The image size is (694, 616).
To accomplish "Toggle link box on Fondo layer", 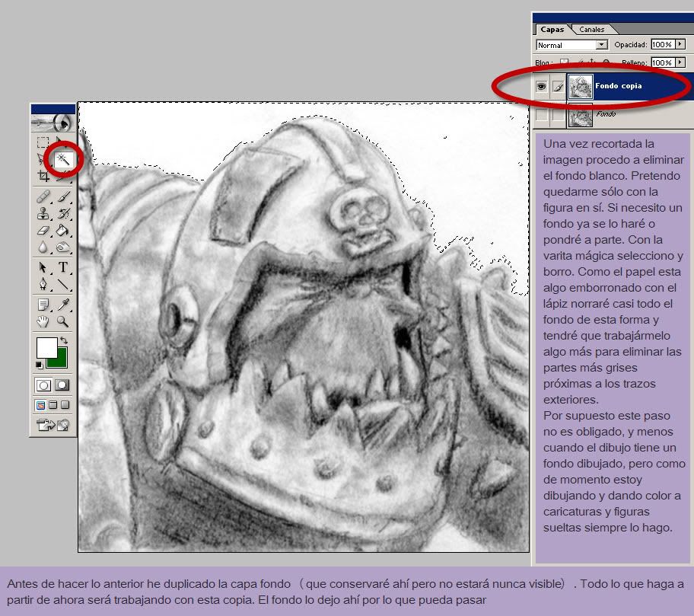I will pos(558,115).
